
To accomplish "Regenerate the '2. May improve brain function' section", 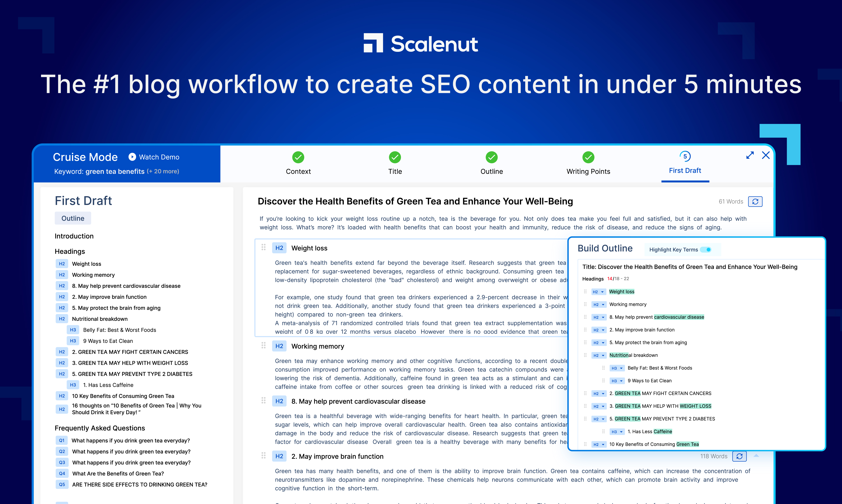I will 739,456.
